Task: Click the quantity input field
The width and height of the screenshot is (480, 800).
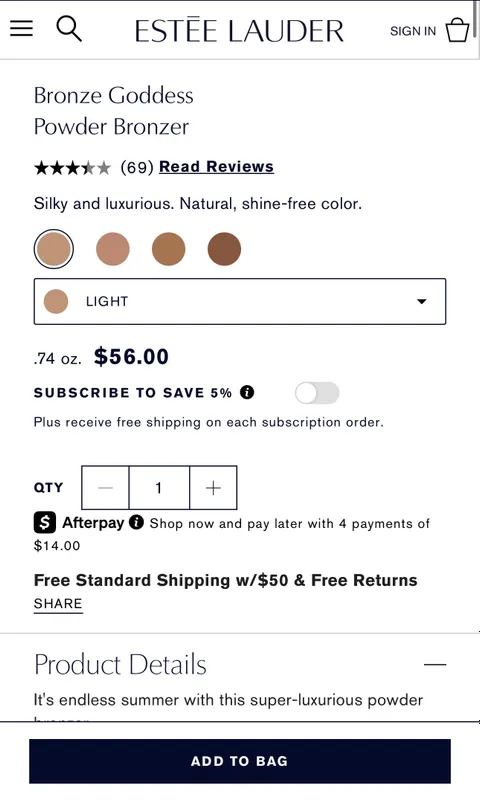Action: (159, 488)
